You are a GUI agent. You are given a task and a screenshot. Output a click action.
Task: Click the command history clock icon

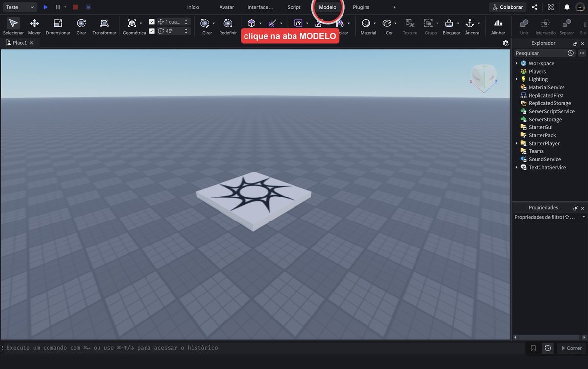point(548,348)
